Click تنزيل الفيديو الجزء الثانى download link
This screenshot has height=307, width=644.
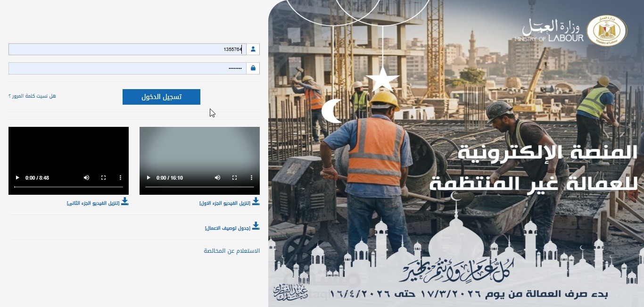(x=94, y=203)
